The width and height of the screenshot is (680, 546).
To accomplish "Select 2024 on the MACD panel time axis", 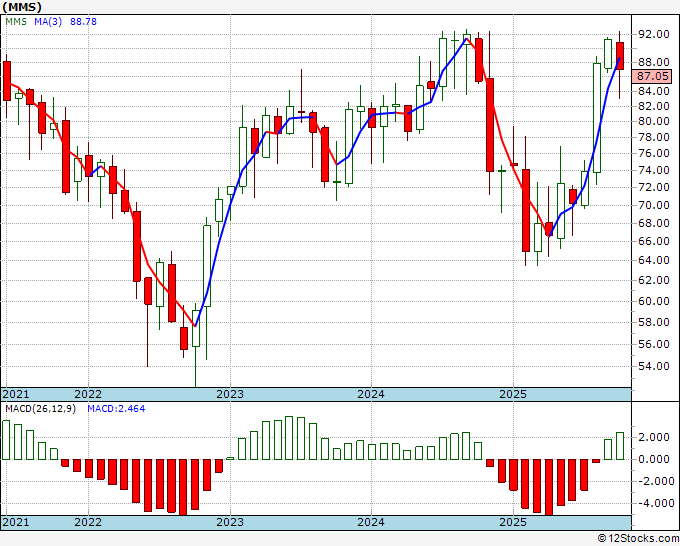I will click(371, 522).
